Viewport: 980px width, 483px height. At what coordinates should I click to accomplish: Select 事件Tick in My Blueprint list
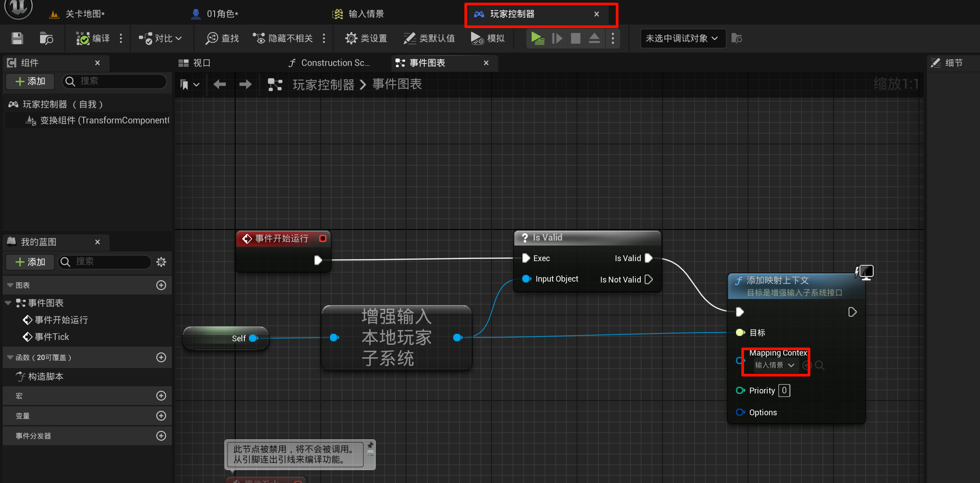(52, 337)
